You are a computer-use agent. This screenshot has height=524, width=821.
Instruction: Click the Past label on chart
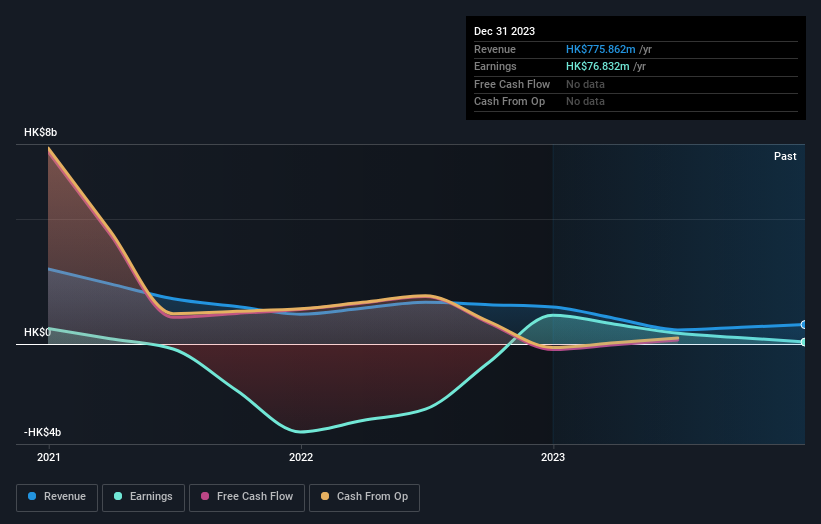tap(785, 157)
